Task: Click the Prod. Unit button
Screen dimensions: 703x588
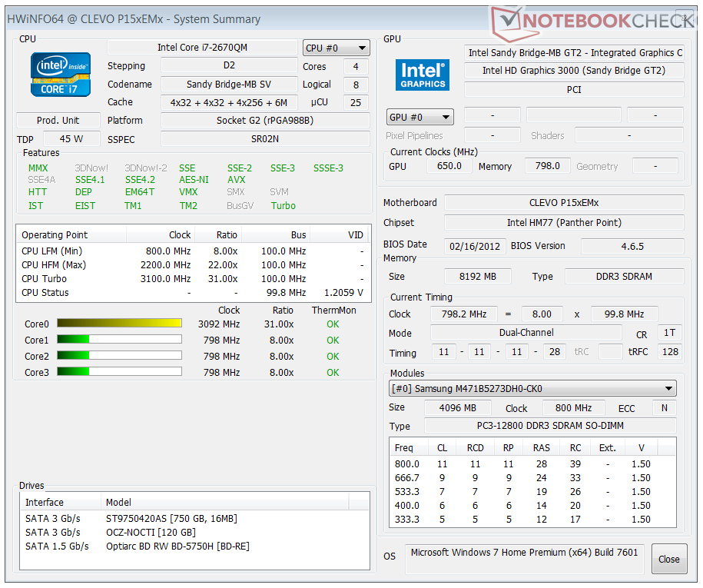Action: (58, 120)
